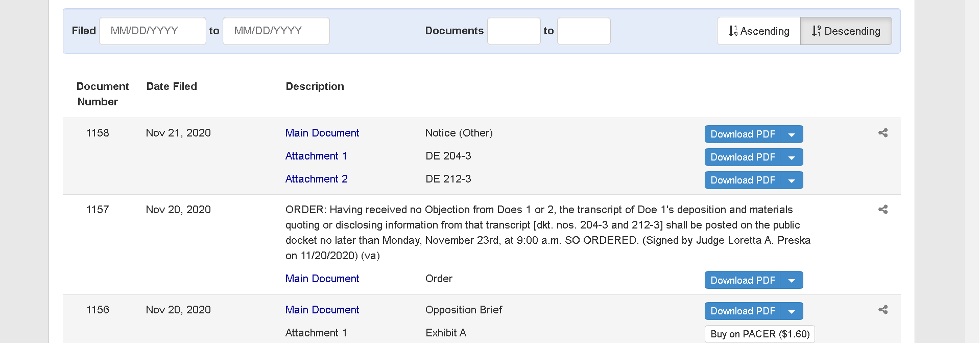Download PDF of 1158 Notice (Other)
This screenshot has height=343, width=980.
743,134
